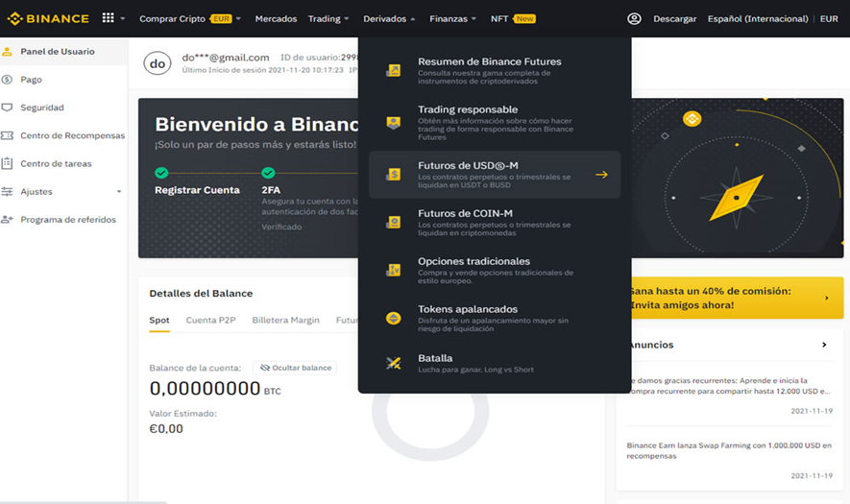Click the compass graphic in the banner
The image size is (850, 504).
tap(736, 197)
